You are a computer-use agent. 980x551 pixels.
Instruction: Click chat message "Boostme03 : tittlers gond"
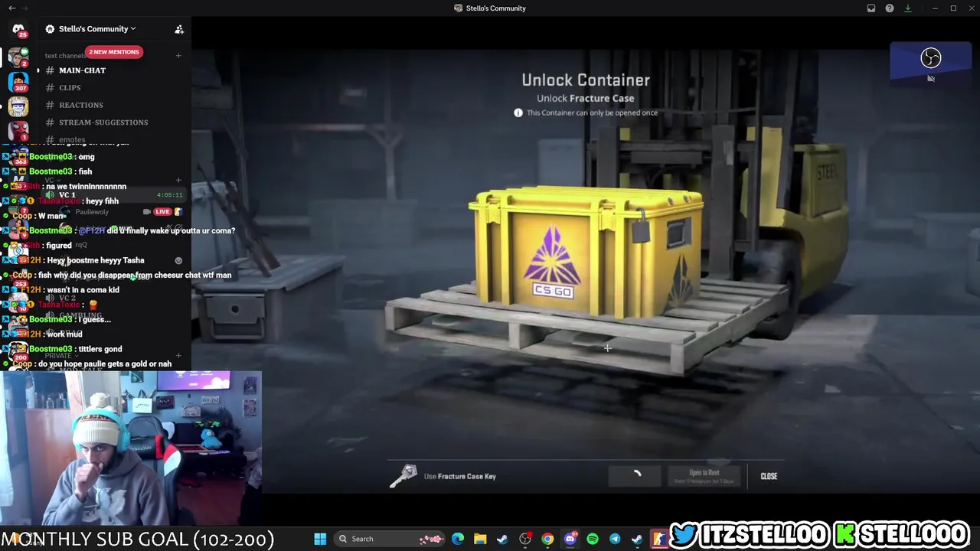point(76,349)
